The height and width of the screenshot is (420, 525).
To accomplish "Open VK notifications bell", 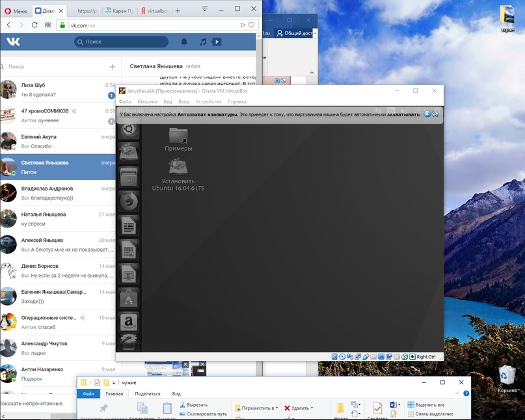I will [184, 42].
